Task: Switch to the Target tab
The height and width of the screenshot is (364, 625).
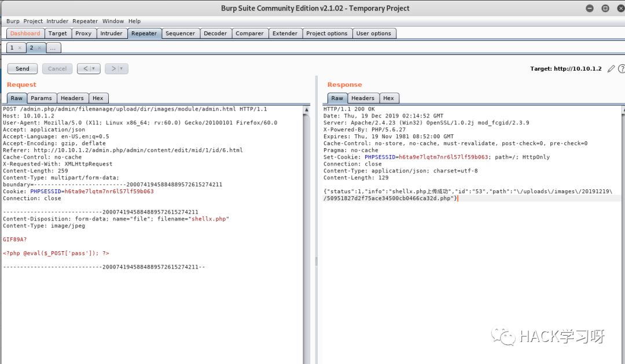Action: coord(58,34)
